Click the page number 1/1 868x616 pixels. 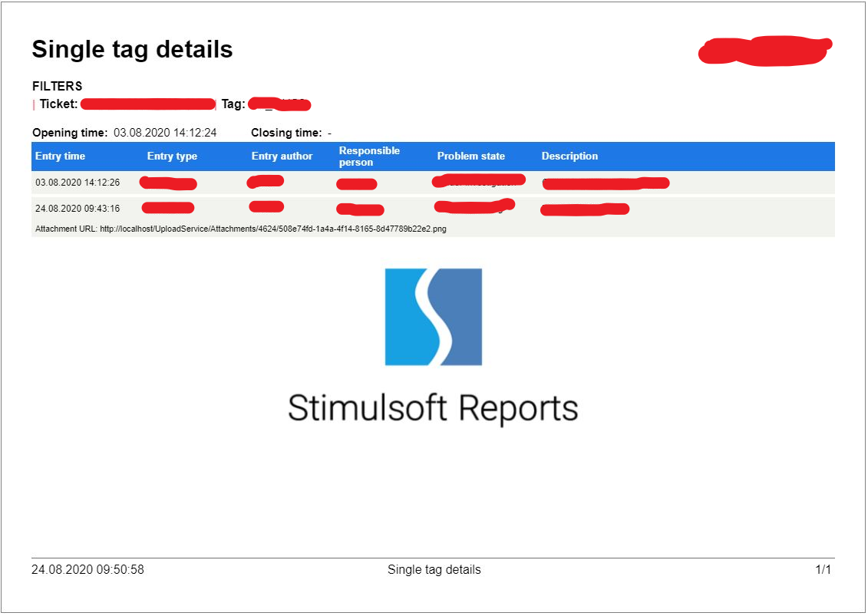click(x=823, y=570)
